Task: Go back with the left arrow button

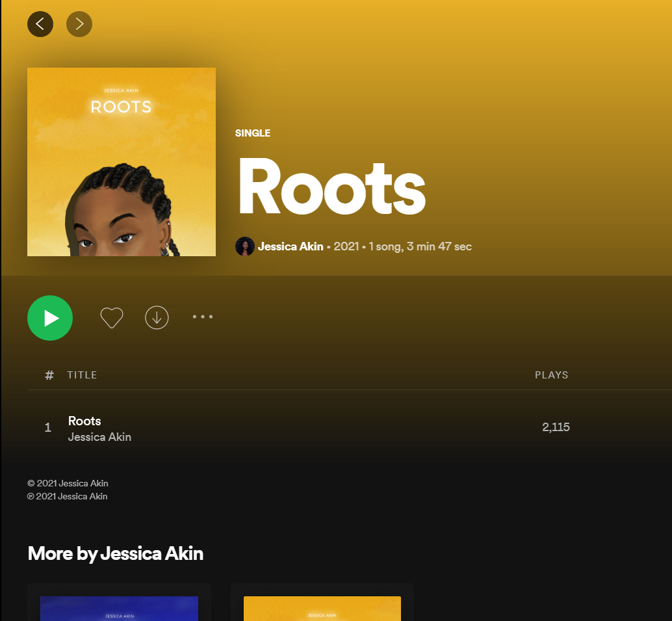Action: [40, 24]
